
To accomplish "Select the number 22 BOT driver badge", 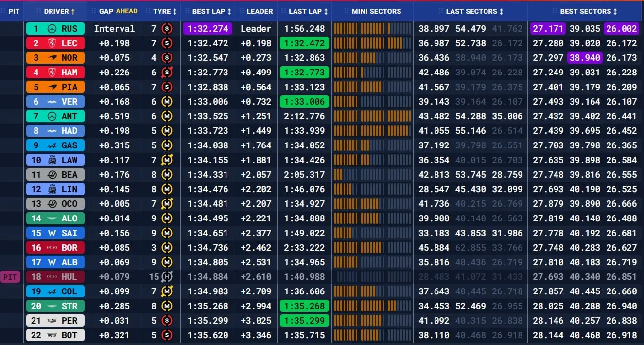I will click(55, 335).
